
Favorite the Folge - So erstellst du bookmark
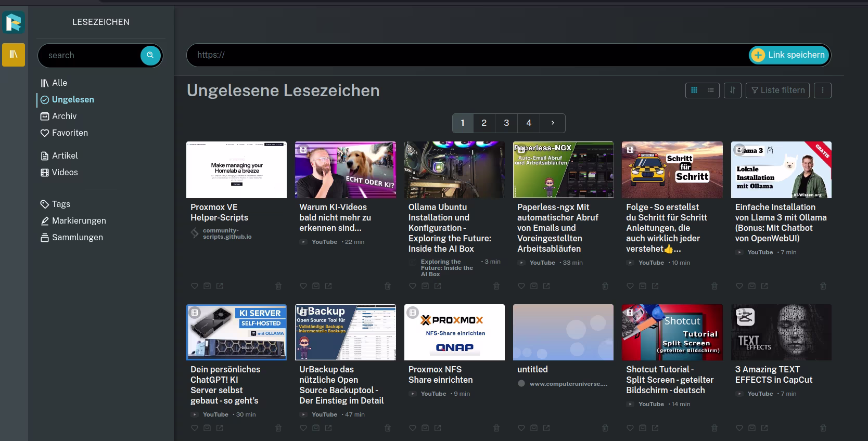[630, 286]
